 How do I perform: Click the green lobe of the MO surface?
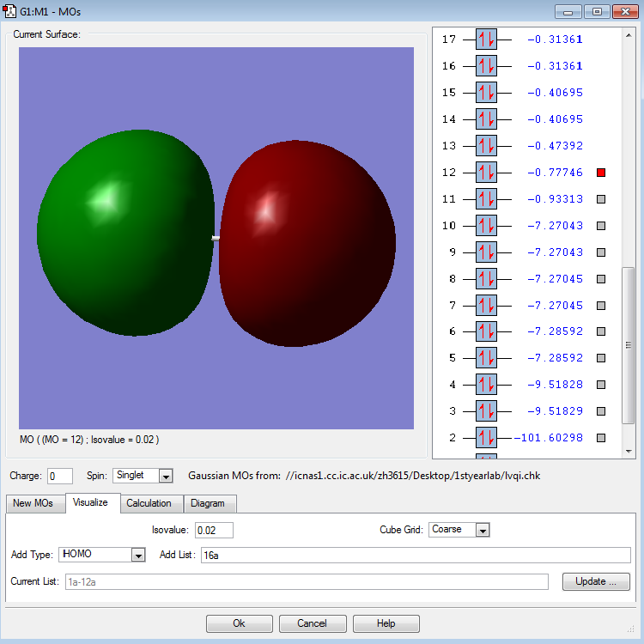click(125, 233)
